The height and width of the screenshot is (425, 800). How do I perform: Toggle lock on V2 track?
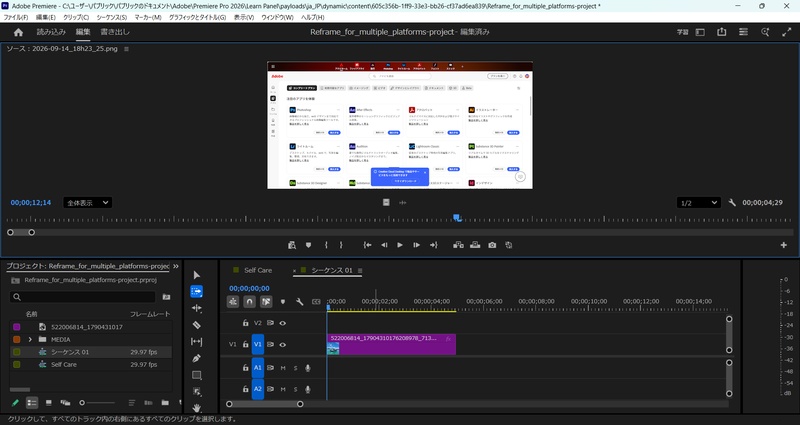[x=245, y=323]
